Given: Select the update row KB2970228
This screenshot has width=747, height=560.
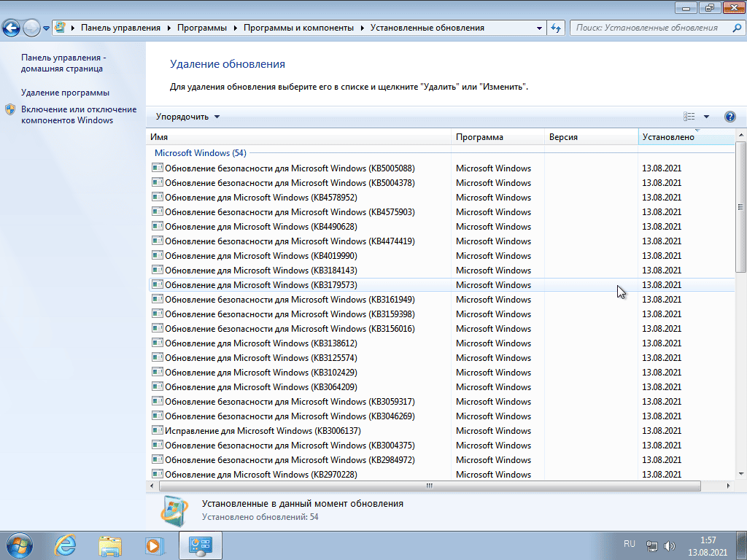Looking at the screenshot, I should (441, 474).
